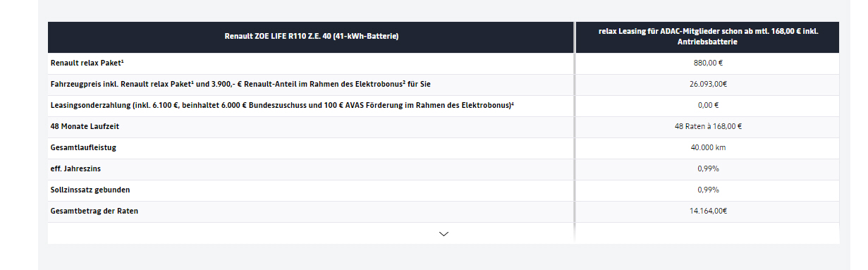Click the 40.000 km value
Image resolution: width=868 pixels, height=270 pixels.
click(708, 147)
